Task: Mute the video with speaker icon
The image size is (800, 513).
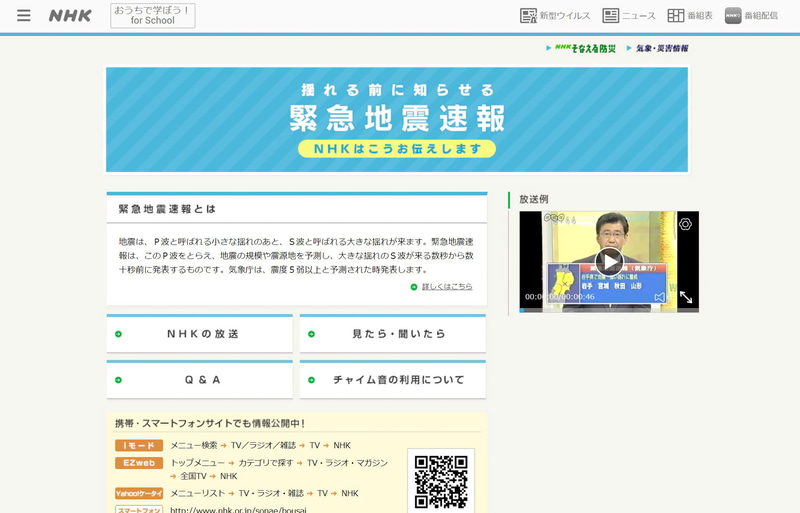Action: point(660,297)
